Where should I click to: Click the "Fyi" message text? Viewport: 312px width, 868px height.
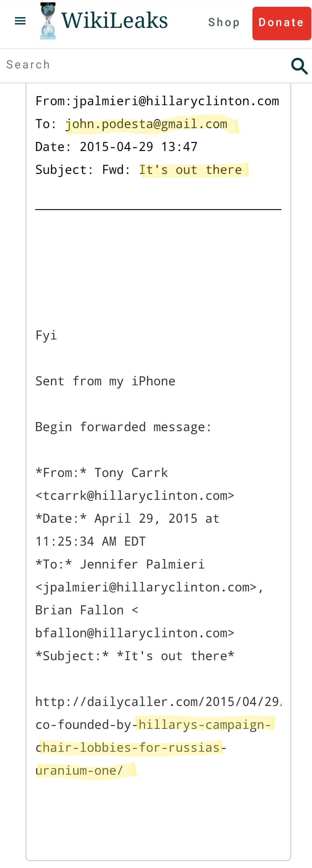tap(46, 335)
